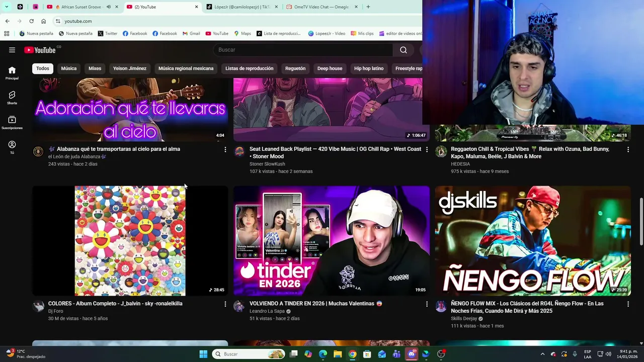The width and height of the screenshot is (644, 362).
Task: Open the Chrome apps grid in bookmarks bar
Action: tap(7, 34)
